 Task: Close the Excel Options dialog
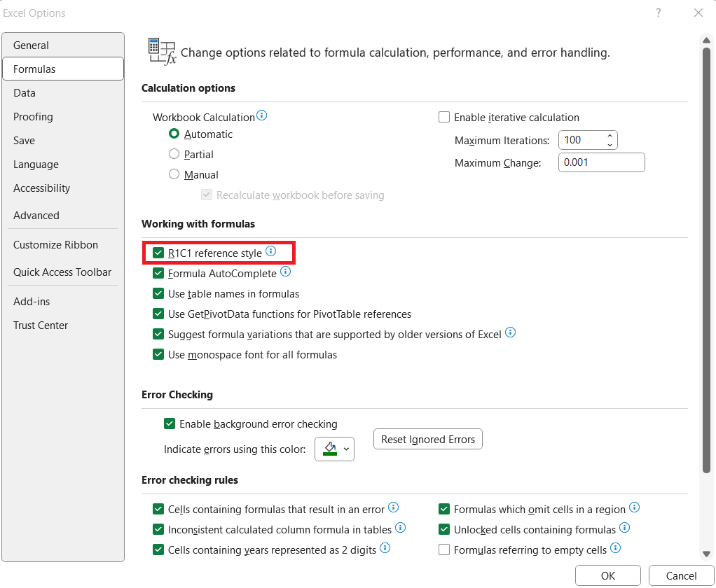coord(698,13)
